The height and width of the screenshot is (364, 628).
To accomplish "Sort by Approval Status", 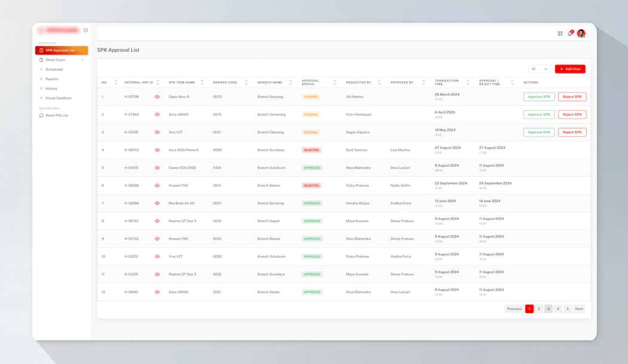I will [335, 82].
